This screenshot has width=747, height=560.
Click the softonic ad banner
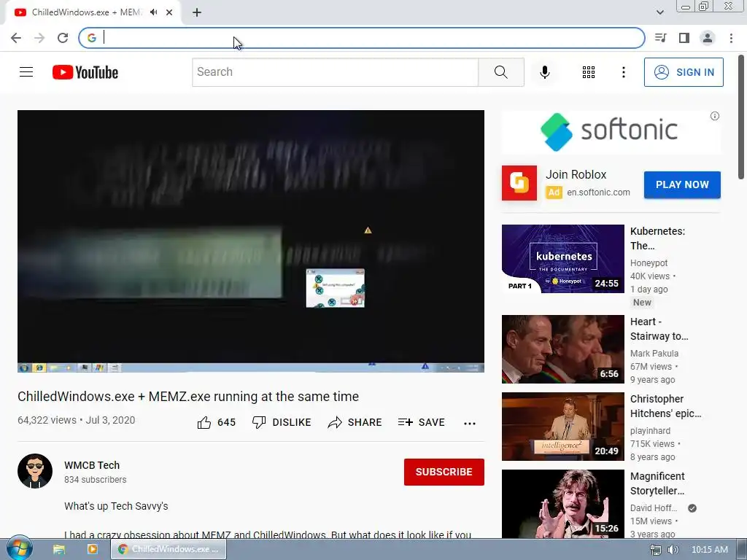point(611,131)
